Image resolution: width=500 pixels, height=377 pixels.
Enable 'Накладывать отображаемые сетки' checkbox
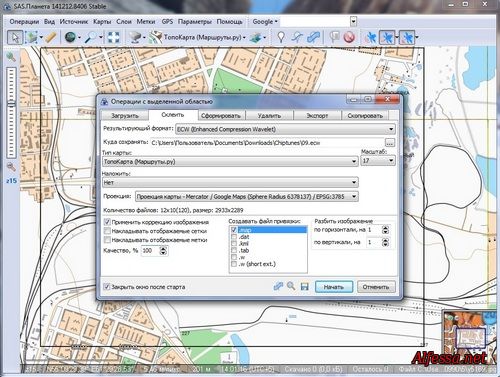(107, 231)
